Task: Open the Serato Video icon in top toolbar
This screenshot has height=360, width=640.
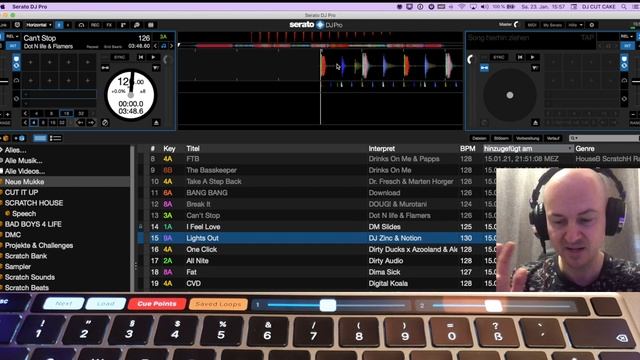Action: (137, 25)
